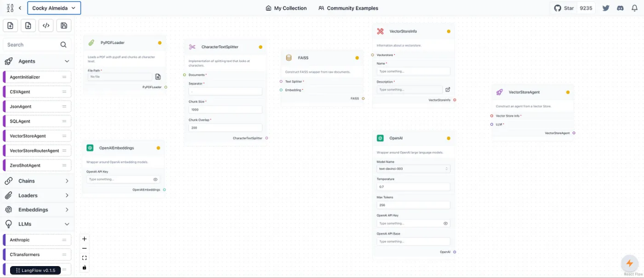644x278 pixels.
Task: Select VectorStoreRouterAgent component
Action: pyautogui.click(x=37, y=151)
